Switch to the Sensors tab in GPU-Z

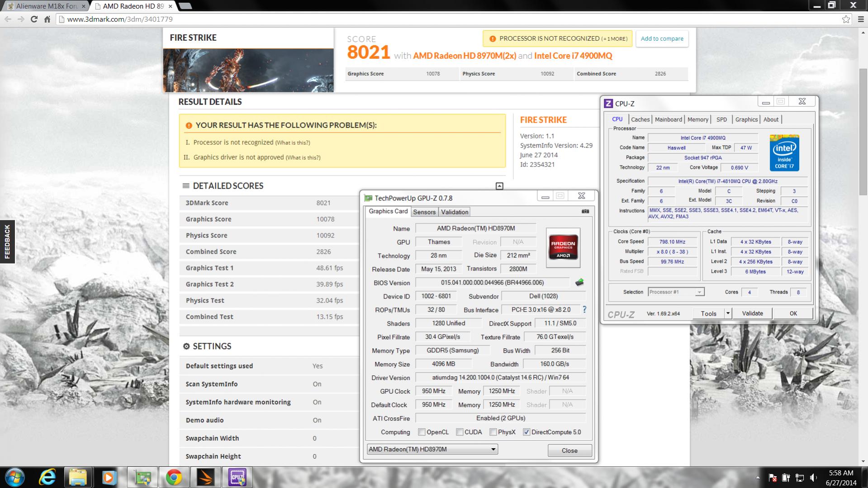click(x=424, y=212)
